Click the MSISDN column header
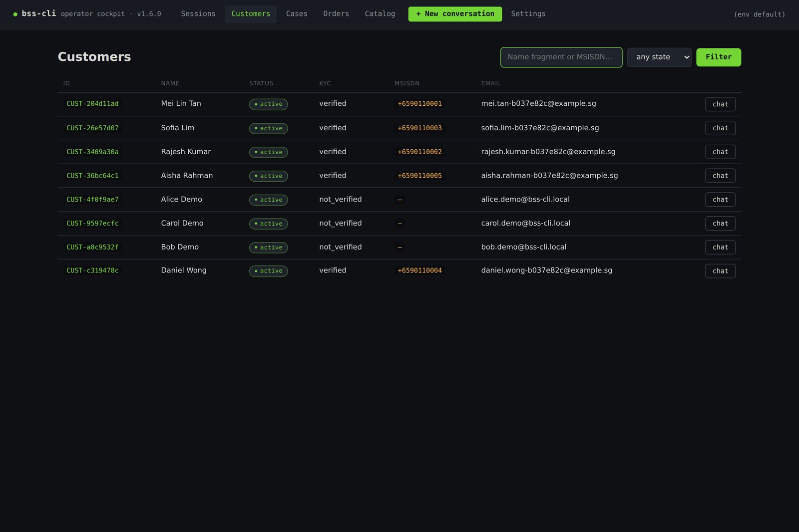This screenshot has width=799, height=532. pos(407,83)
